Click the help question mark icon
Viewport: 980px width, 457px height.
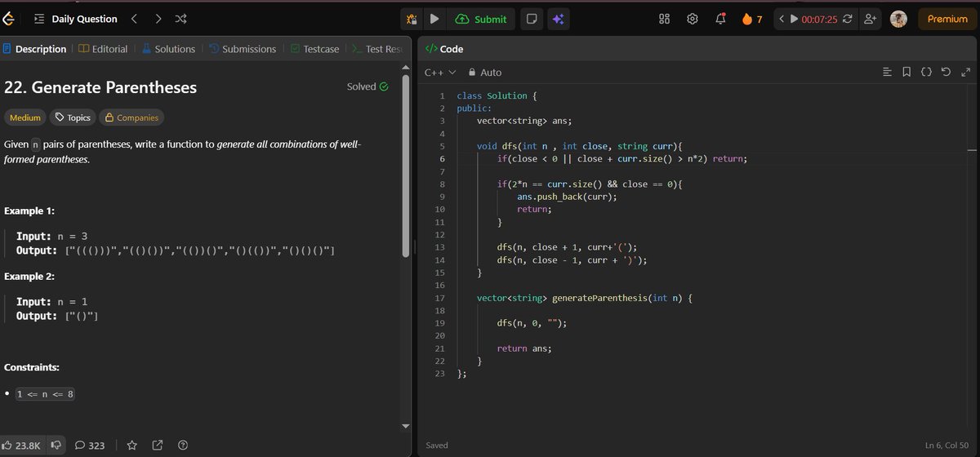[183, 446]
